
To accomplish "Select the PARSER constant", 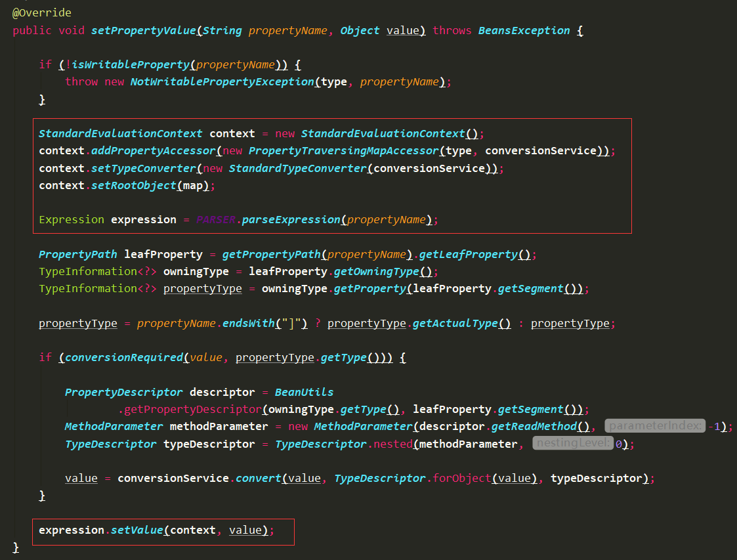I will (x=216, y=220).
